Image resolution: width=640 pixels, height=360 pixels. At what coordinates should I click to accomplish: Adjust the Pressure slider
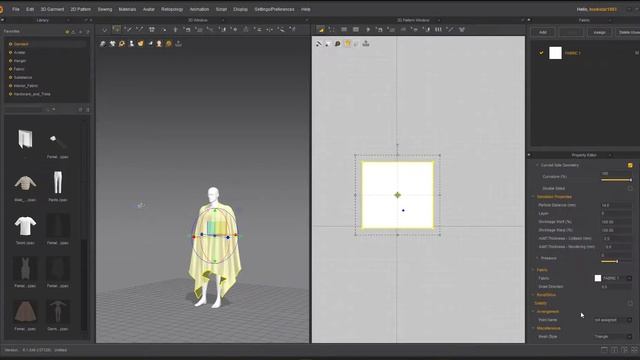pyautogui.click(x=616, y=261)
